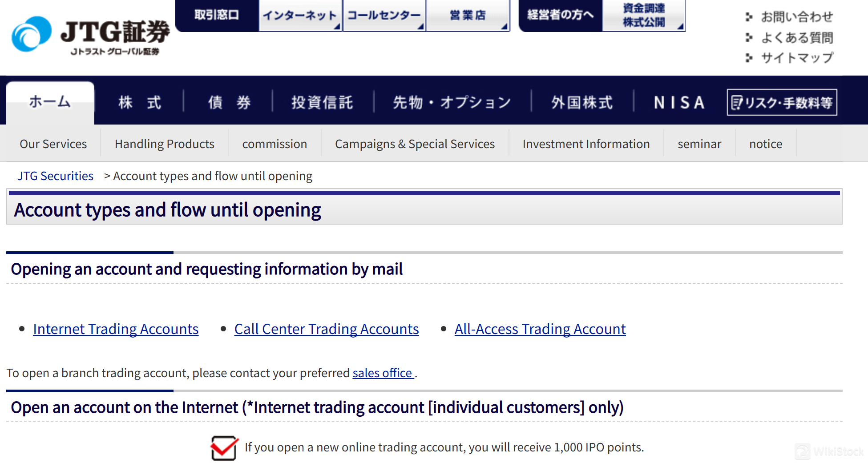Click 外国株式 in the navigation bar
Viewport: 868px width, 467px height.
[x=581, y=102]
